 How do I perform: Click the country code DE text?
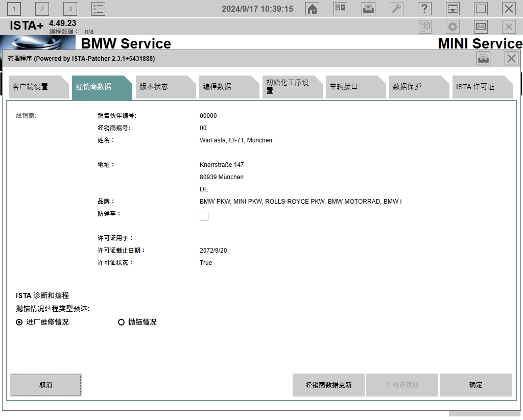coord(204,189)
